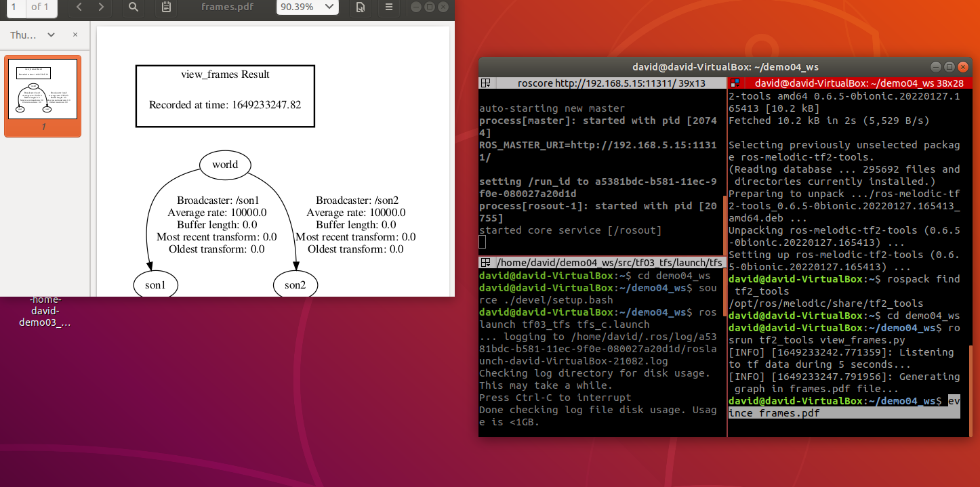
Task: Click the roscore pane title bar
Action: tap(603, 83)
